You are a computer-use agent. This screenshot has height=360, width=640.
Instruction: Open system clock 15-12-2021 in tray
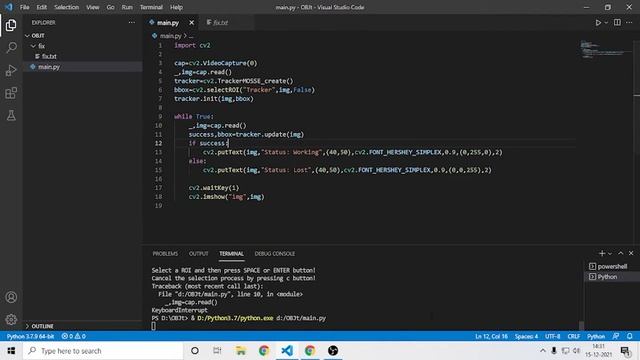598,351
